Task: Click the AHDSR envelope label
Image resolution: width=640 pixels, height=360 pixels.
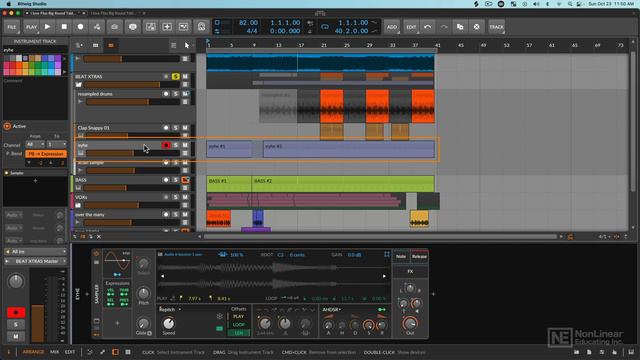Action: coord(332,309)
